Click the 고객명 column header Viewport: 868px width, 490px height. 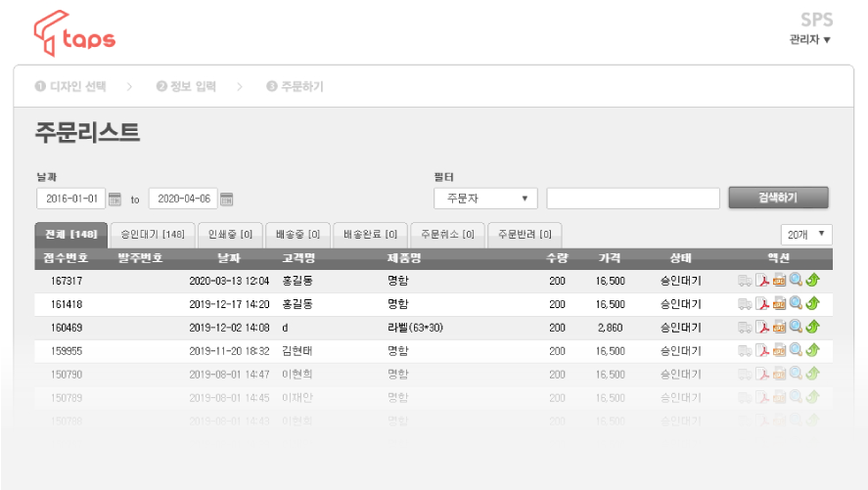coord(298,258)
